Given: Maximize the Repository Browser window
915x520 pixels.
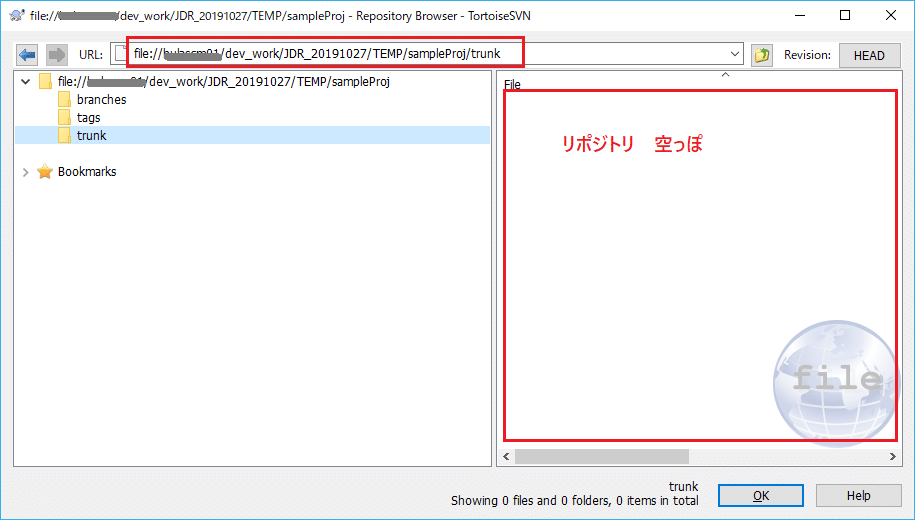Looking at the screenshot, I should coord(844,16).
